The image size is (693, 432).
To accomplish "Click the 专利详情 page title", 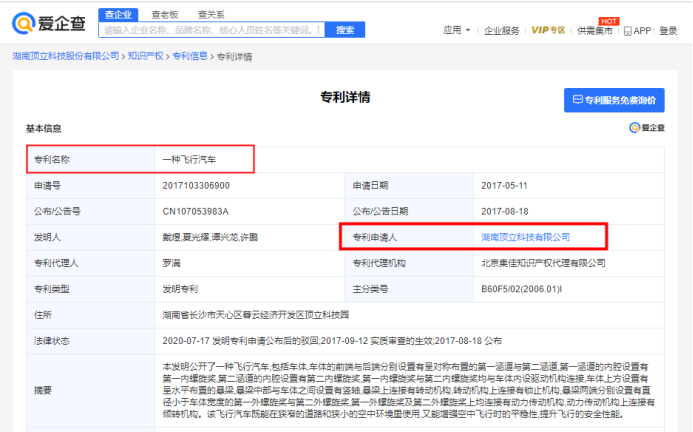I will (x=345, y=97).
